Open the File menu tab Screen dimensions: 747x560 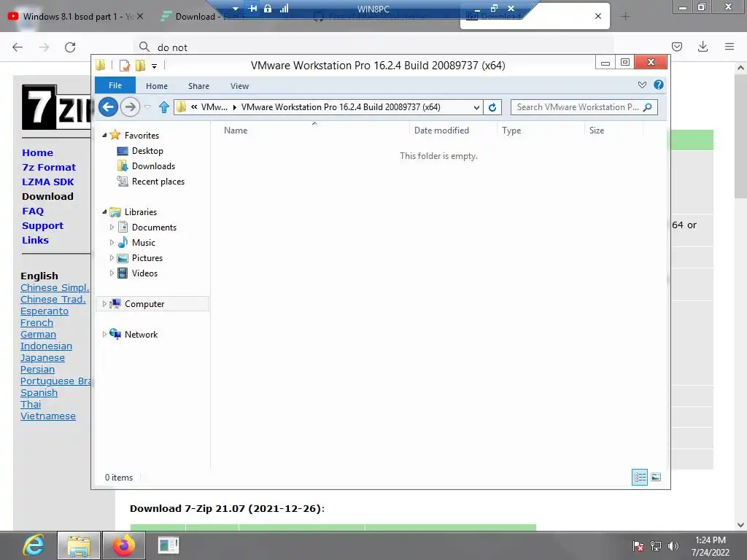(115, 85)
